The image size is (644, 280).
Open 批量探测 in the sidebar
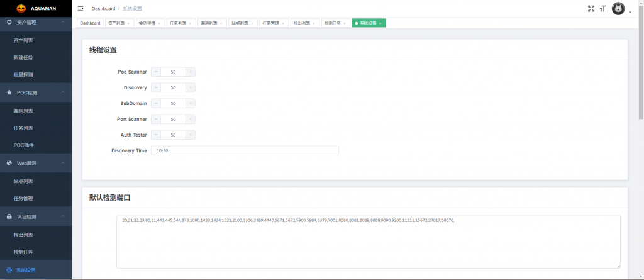[36, 75]
